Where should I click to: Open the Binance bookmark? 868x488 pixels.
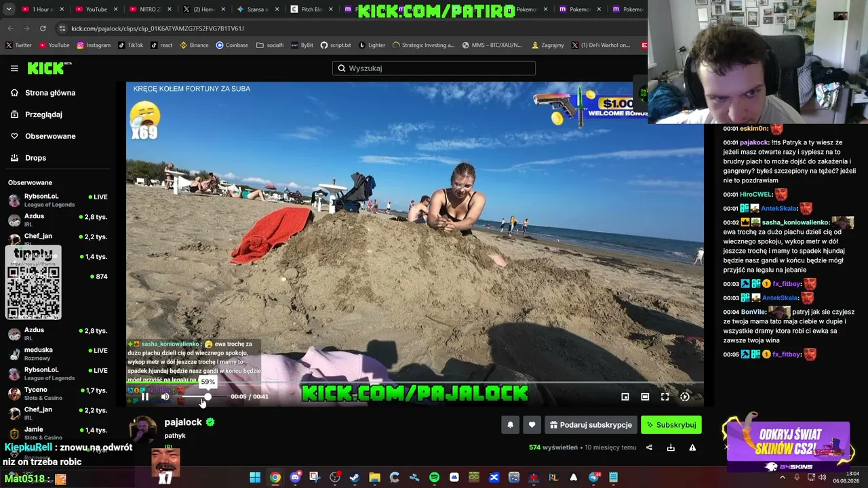[x=194, y=45]
